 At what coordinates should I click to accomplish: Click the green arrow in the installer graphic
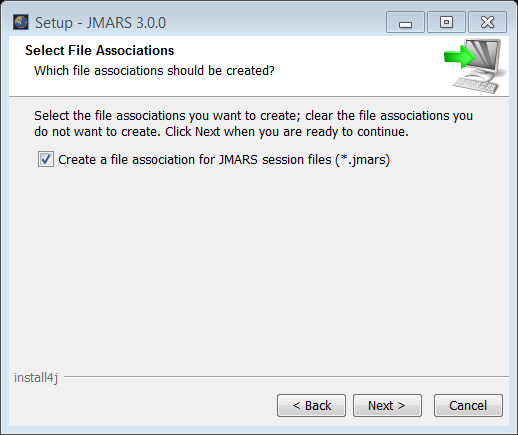tap(459, 57)
